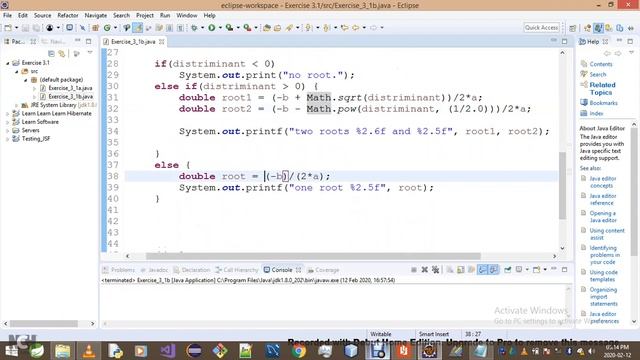Click the New file wizard icon
The height and width of the screenshot is (360, 640).
[x=8, y=28]
